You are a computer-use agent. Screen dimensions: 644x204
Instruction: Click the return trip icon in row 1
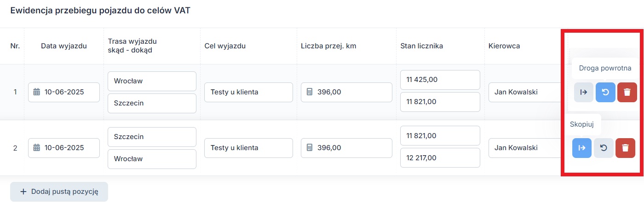605,92
